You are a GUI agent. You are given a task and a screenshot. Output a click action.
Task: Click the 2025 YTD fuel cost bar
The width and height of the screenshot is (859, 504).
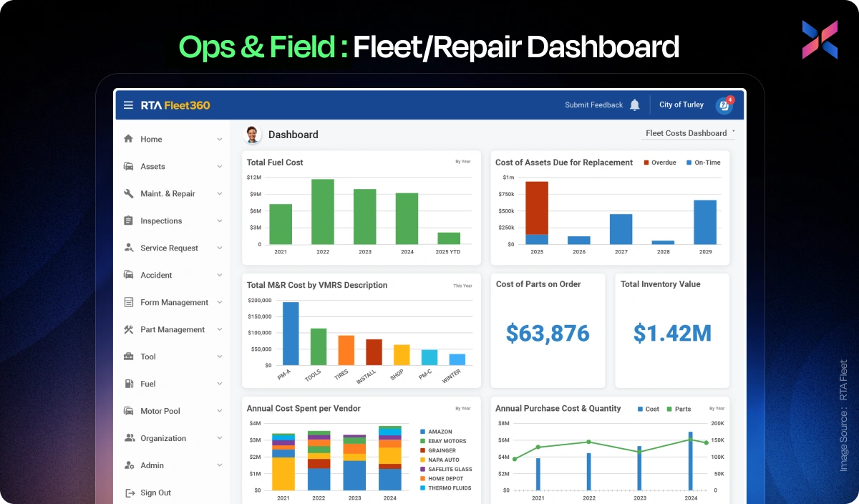[x=449, y=238]
